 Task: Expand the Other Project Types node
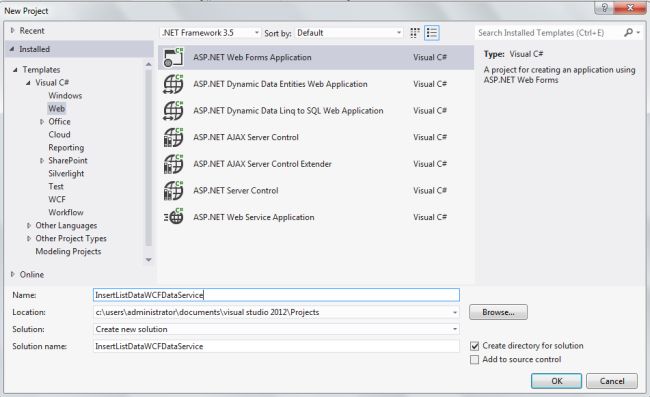pos(29,239)
